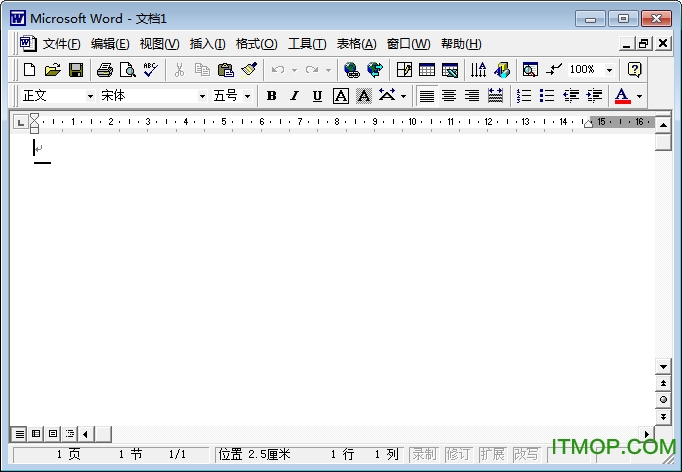682x472 pixels.
Task: Open the 编辑(E) menu
Action: pyautogui.click(x=110, y=44)
